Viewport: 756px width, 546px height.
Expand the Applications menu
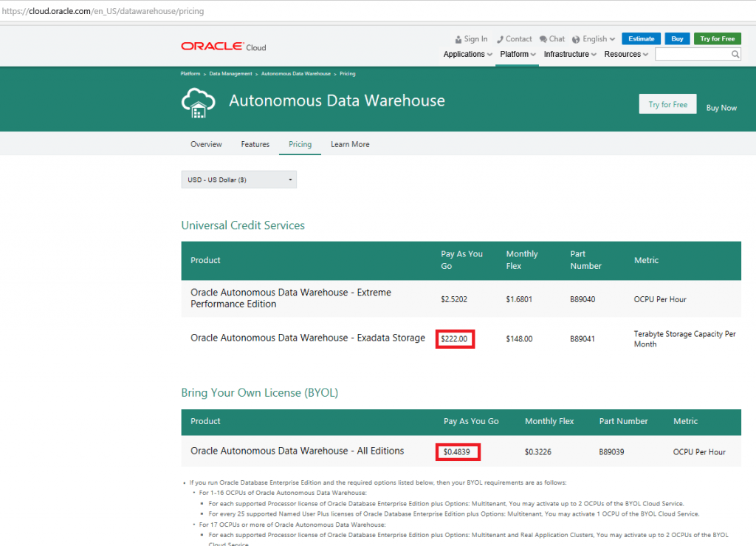tap(467, 54)
